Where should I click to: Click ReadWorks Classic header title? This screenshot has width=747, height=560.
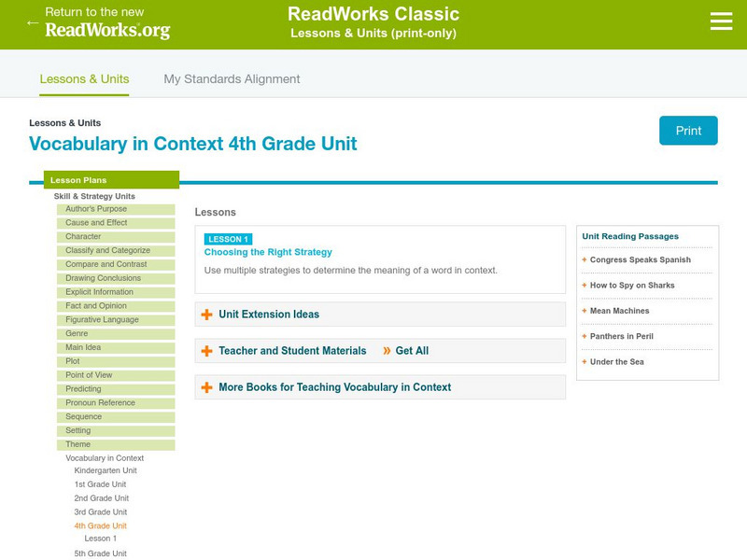373,14
